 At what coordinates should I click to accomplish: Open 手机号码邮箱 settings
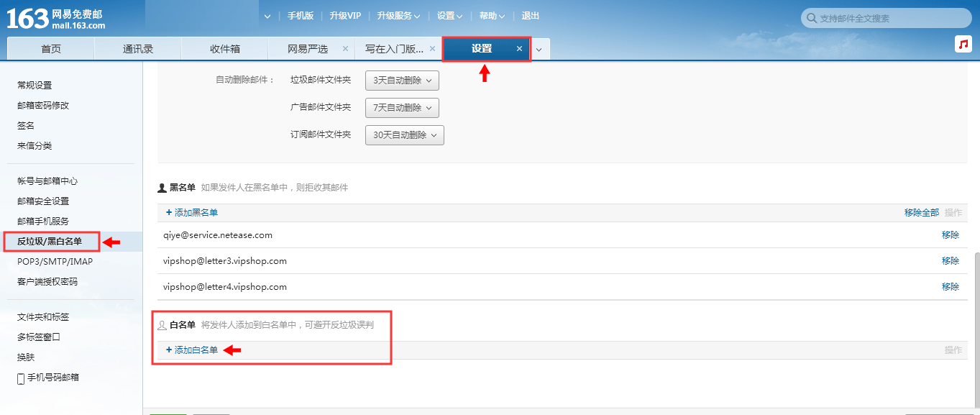click(x=53, y=378)
